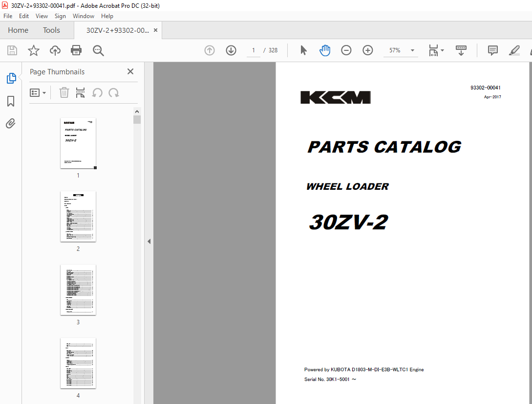Viewport: 532px width, 404px height.
Task: Click the 57% zoom value field
Action: coord(395,50)
